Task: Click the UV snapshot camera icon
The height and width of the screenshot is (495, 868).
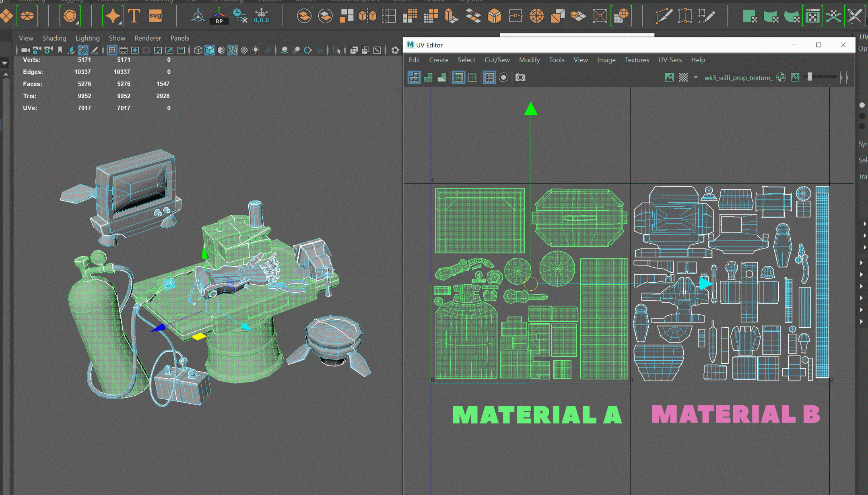Action: click(520, 77)
